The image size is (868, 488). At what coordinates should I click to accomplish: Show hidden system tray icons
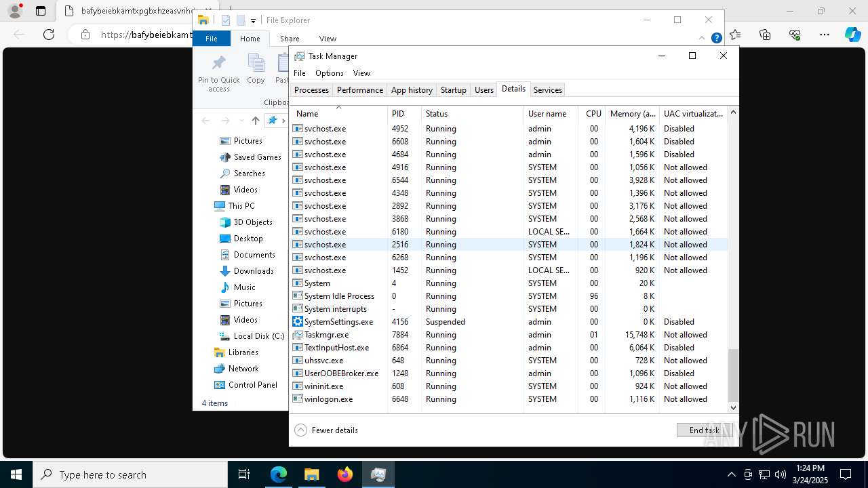pyautogui.click(x=731, y=474)
